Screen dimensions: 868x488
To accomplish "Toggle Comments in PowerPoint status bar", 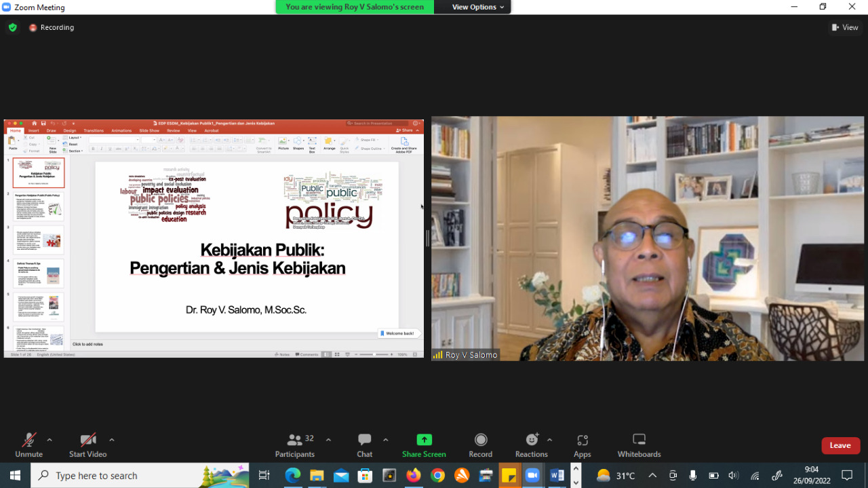I will point(307,354).
